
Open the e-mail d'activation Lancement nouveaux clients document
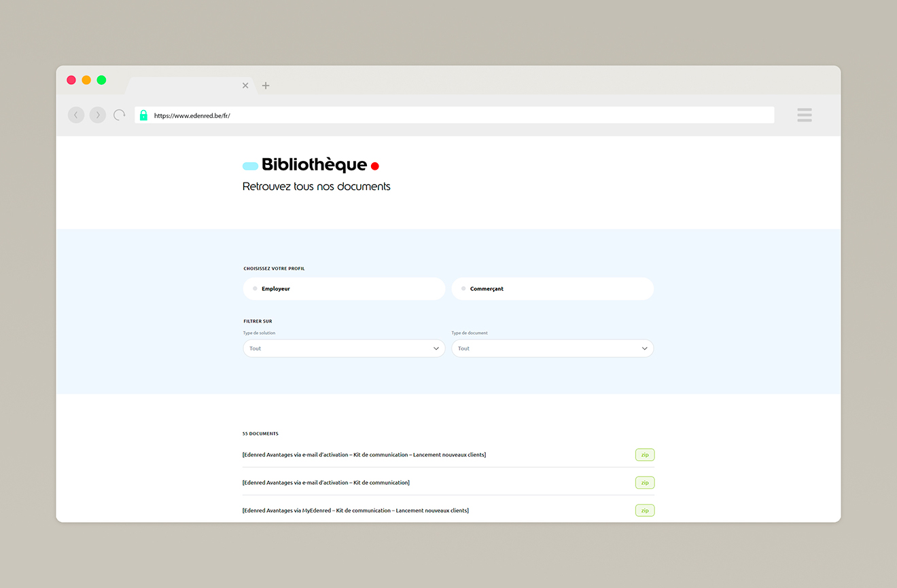(364, 455)
